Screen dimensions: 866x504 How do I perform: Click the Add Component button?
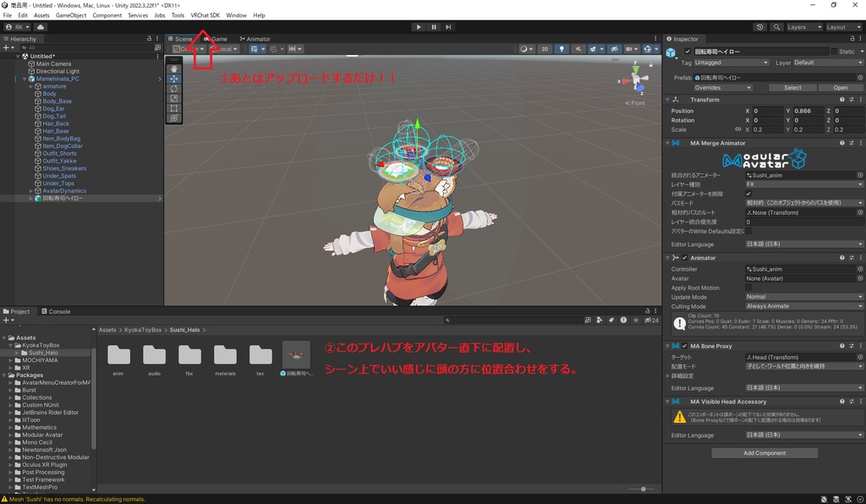tap(765, 453)
